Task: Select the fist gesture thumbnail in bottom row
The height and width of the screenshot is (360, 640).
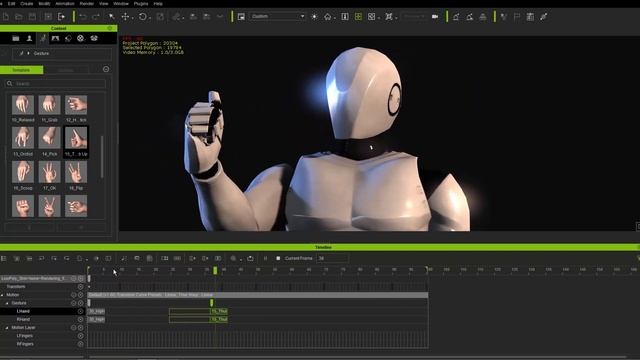Action: coord(23,206)
